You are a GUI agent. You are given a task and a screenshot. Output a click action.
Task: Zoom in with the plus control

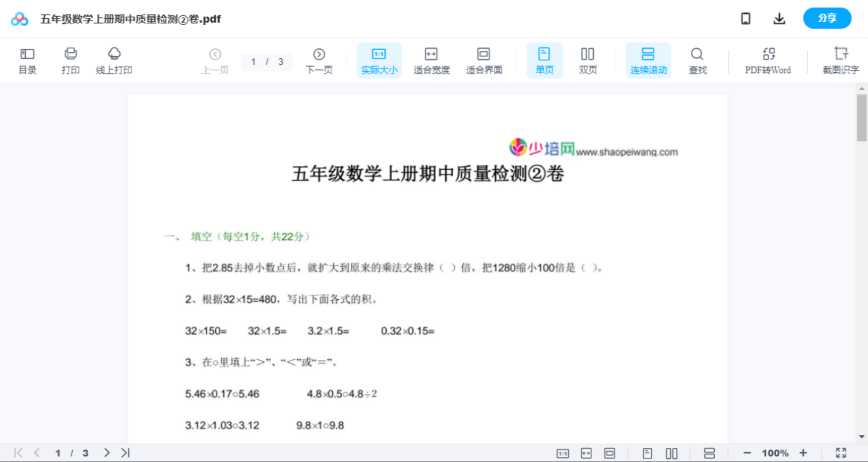803,452
